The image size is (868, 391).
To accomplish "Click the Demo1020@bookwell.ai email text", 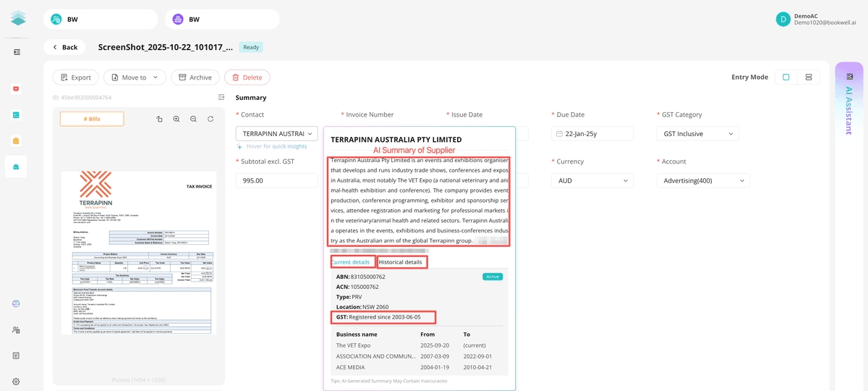I will point(825,23).
